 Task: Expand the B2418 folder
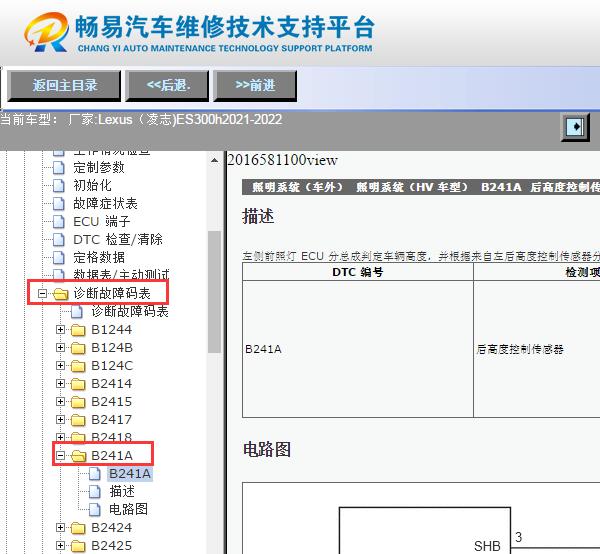point(60,437)
